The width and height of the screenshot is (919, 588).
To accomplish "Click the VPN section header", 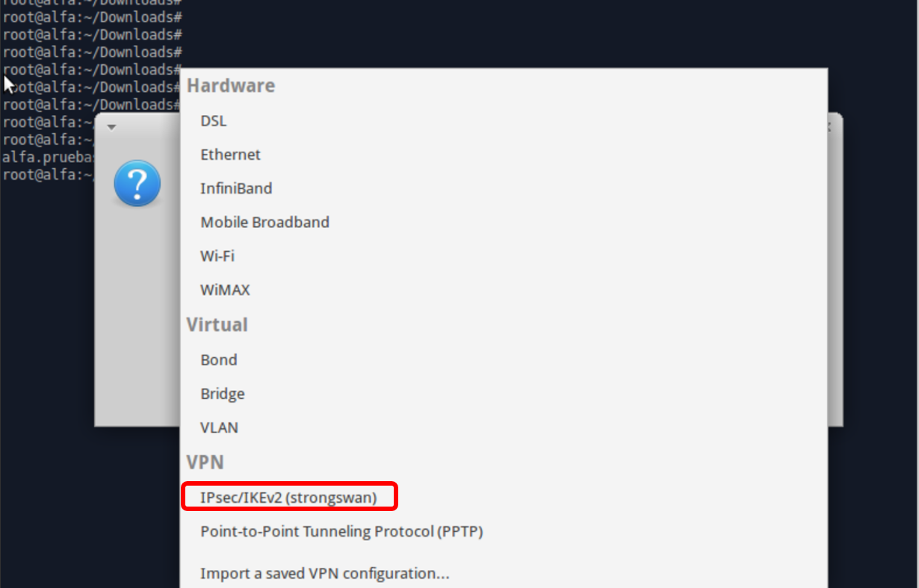I will point(205,462).
